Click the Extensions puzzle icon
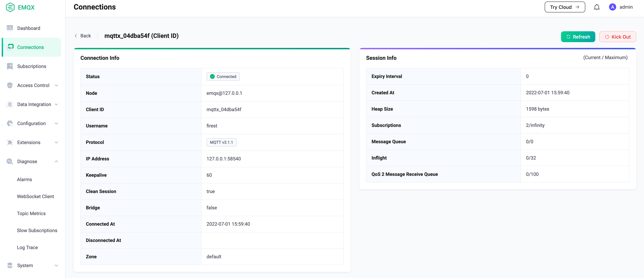644x278 pixels. click(10, 142)
